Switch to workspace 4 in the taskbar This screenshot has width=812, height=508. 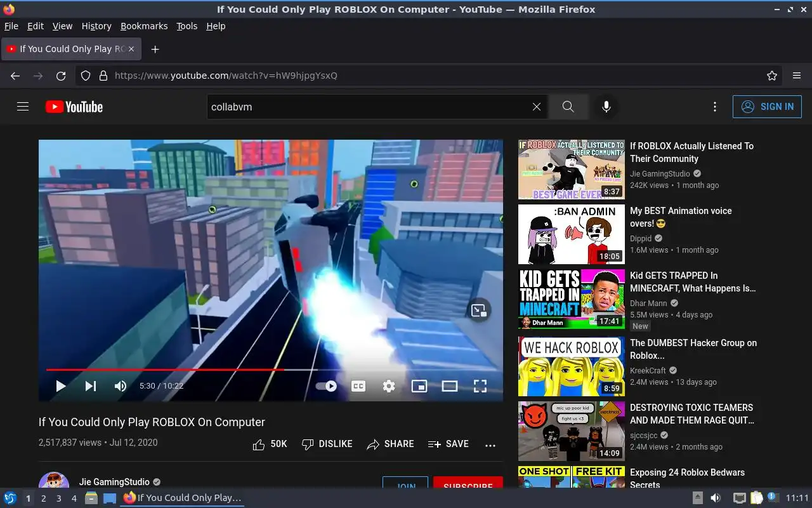(x=74, y=498)
